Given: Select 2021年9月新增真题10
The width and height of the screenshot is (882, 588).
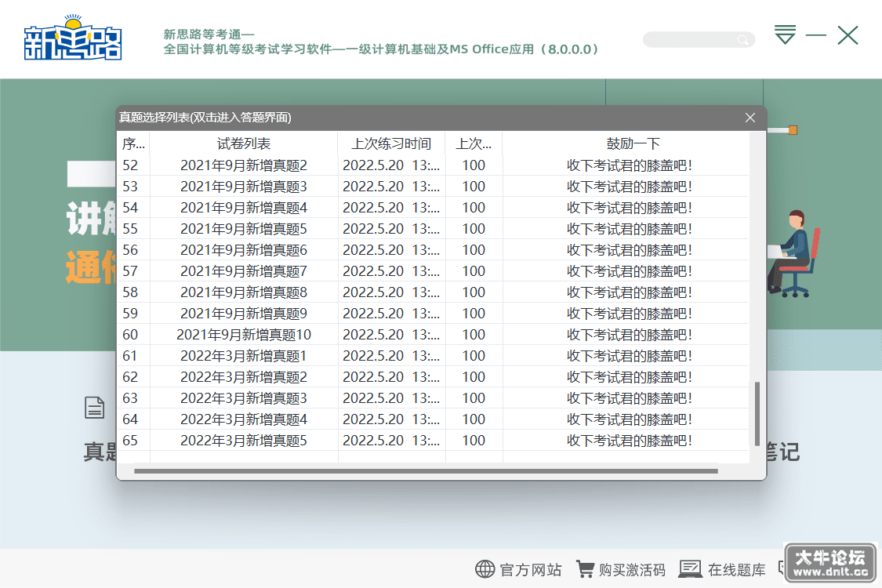Looking at the screenshot, I should [x=244, y=335].
